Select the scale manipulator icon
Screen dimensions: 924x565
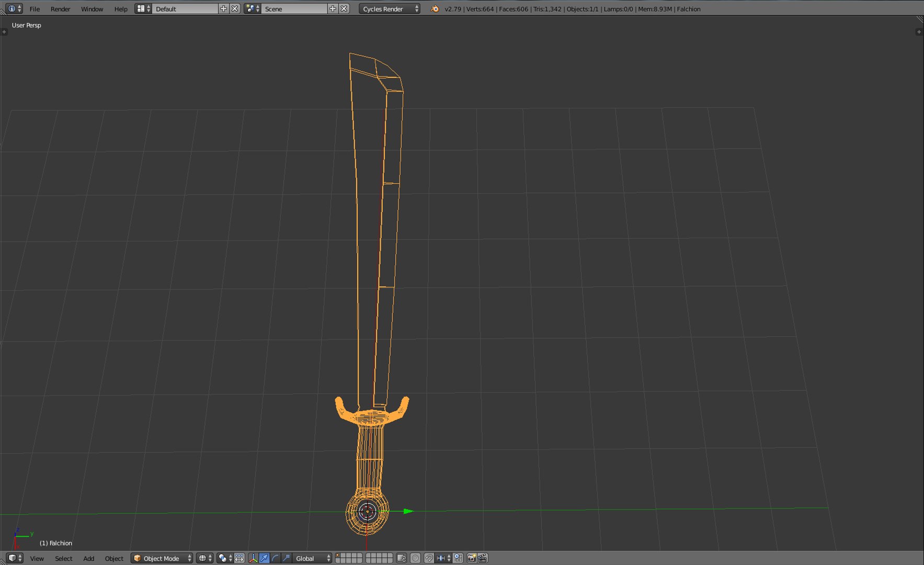pyautogui.click(x=287, y=558)
